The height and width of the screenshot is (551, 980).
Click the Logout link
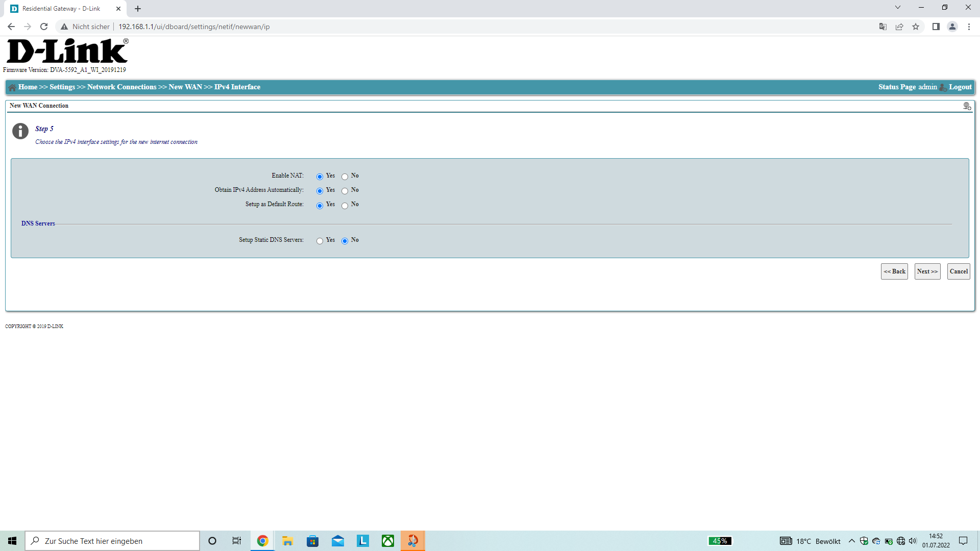pyautogui.click(x=960, y=87)
